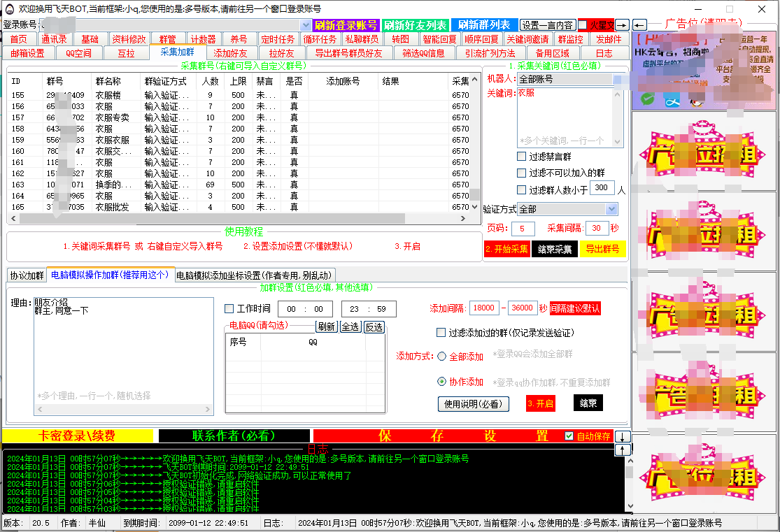Click table vertical scrollbar down arrow
The image size is (780, 532).
pos(474,206)
